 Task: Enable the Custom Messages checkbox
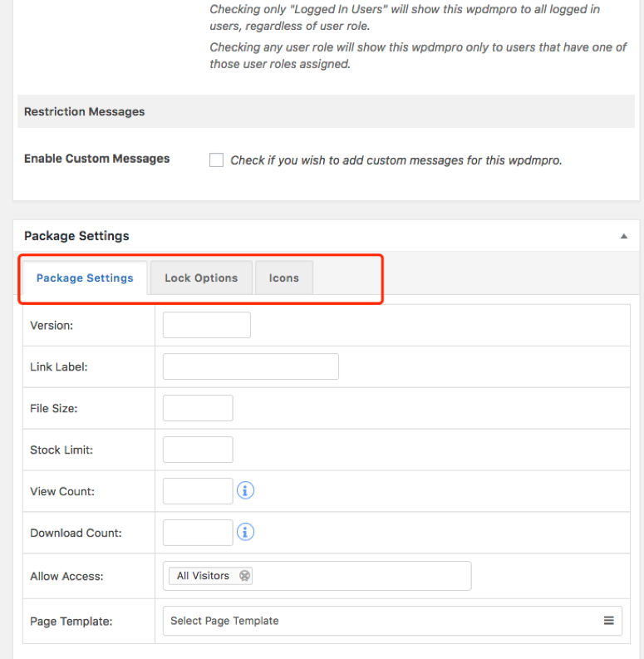tap(216, 160)
